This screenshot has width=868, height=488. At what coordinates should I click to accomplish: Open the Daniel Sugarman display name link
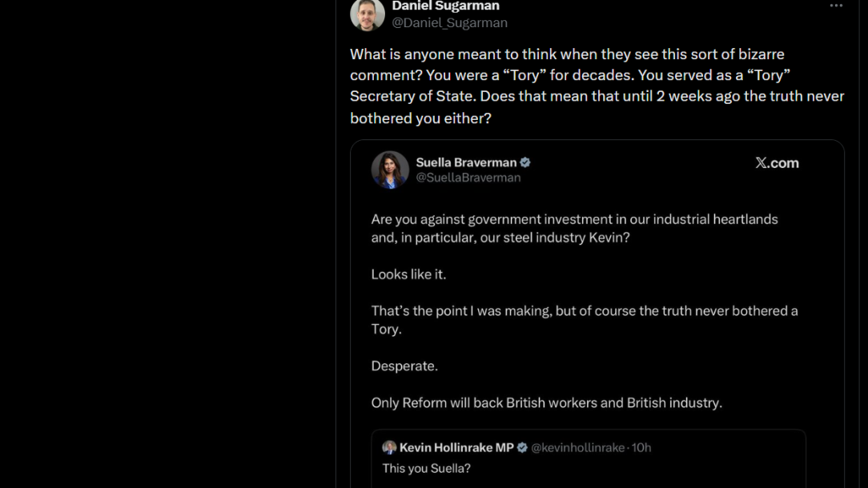point(445,6)
